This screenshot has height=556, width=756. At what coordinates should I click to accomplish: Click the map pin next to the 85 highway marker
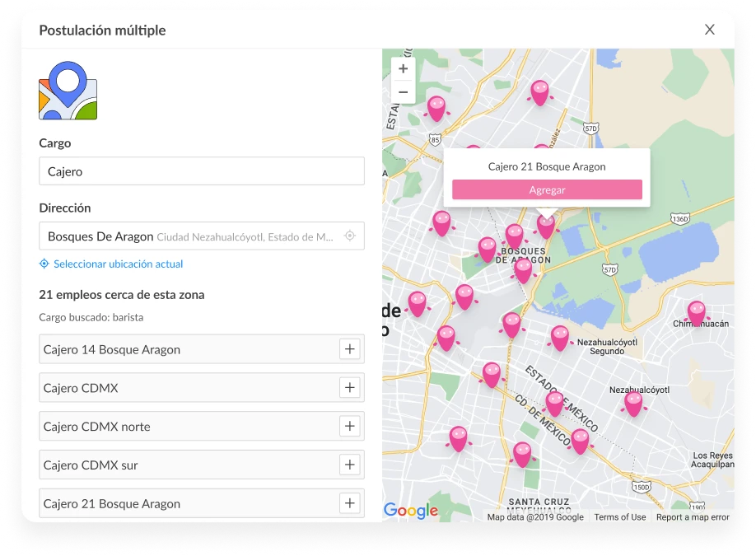[x=436, y=109]
